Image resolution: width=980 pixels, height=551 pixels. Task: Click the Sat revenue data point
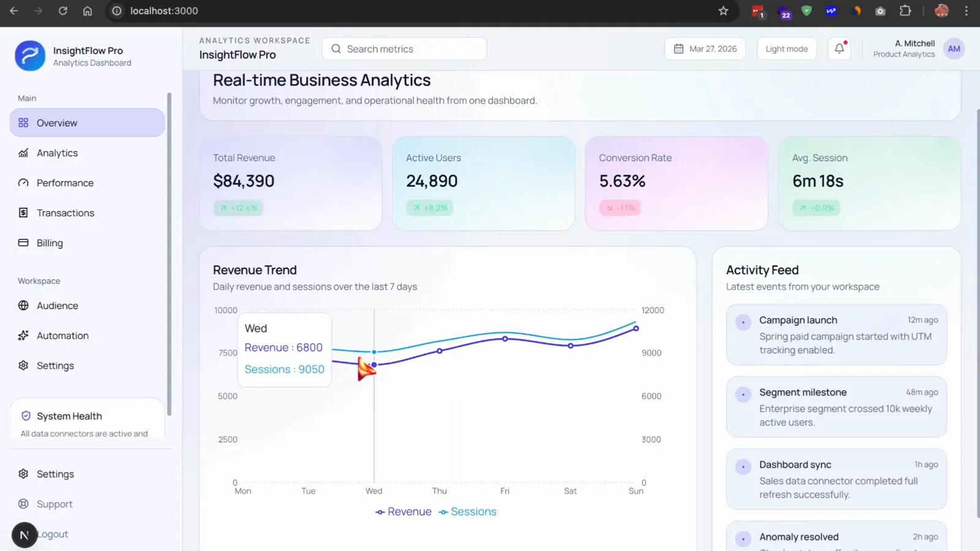pyautogui.click(x=571, y=346)
